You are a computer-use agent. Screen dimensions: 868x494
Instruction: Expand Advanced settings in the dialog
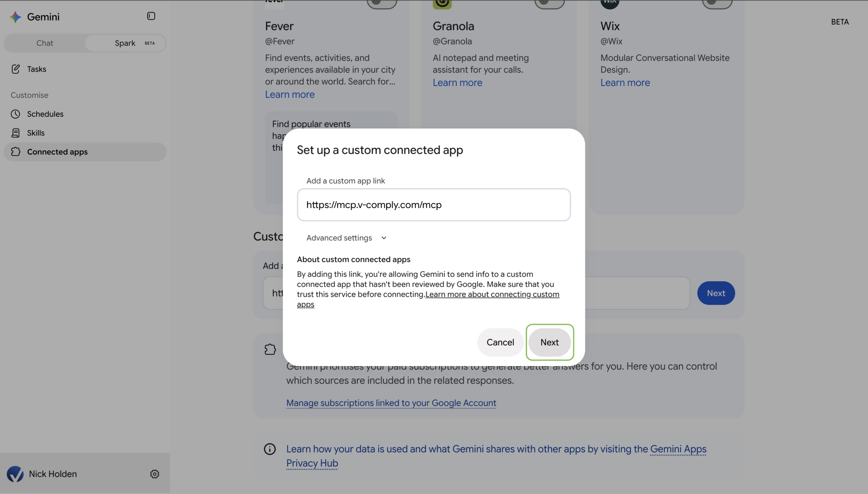click(x=346, y=238)
